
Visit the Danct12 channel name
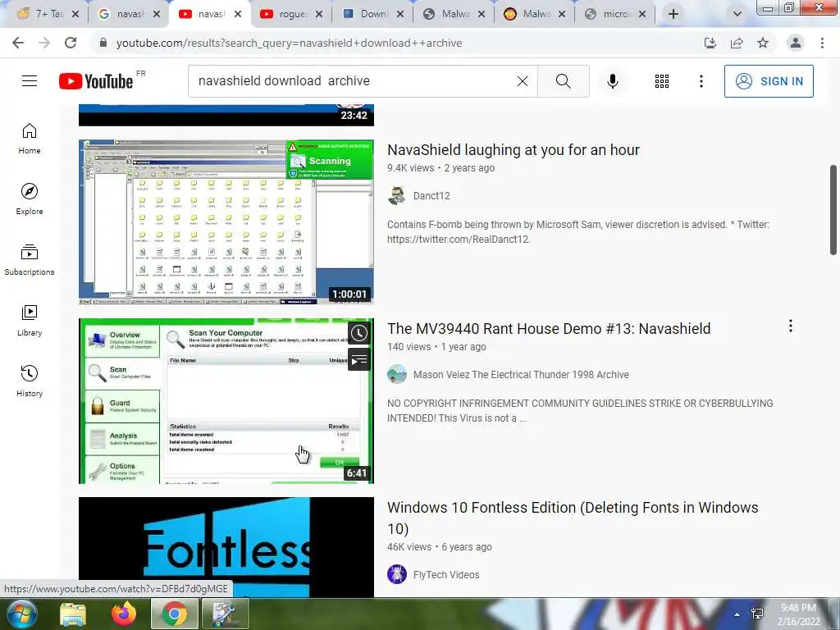click(x=431, y=195)
